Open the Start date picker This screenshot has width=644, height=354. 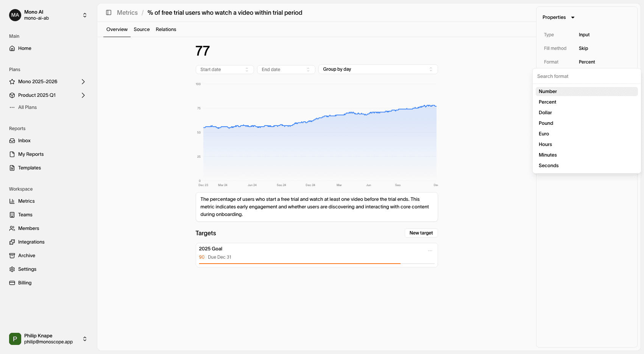coord(224,70)
